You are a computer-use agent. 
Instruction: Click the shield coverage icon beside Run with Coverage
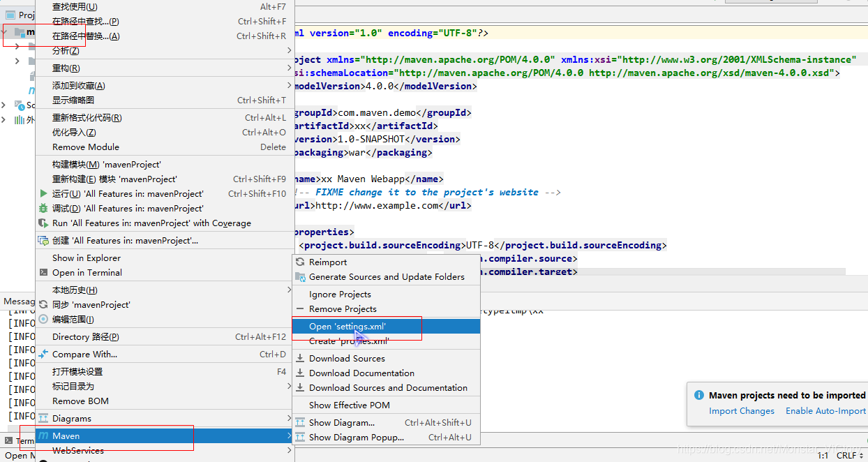coord(43,223)
